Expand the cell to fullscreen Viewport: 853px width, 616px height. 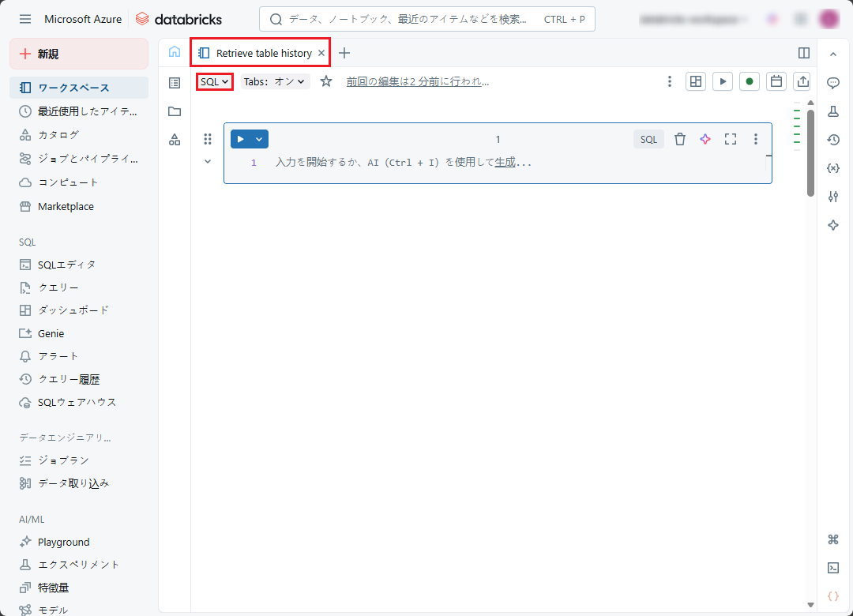point(731,139)
